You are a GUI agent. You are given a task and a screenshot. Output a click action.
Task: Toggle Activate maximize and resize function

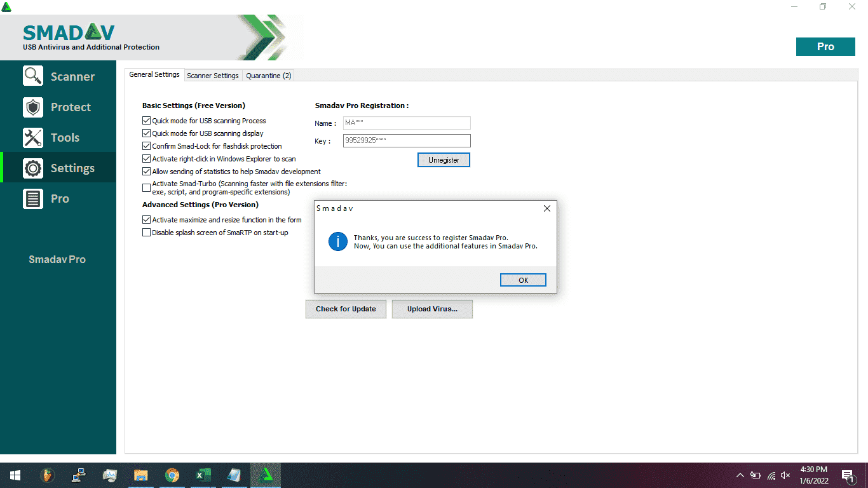tap(147, 220)
